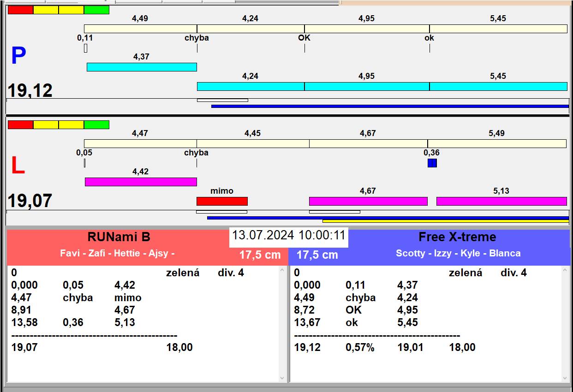Click the yellow progress line in lane L
Viewport: 573px width, 392px height.
[x=446, y=221]
